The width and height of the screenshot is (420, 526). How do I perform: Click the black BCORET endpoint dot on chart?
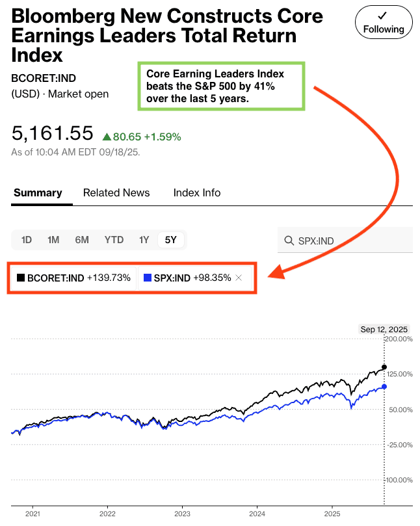(384, 367)
